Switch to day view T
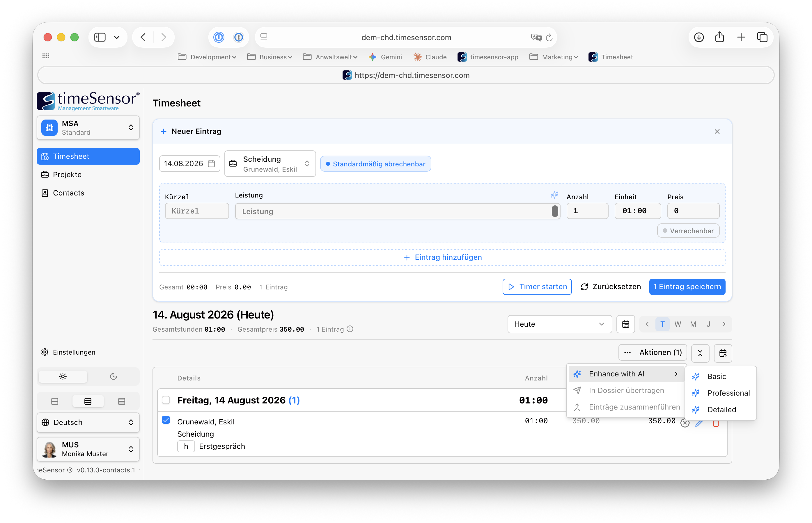The height and width of the screenshot is (523, 812). [x=662, y=324]
